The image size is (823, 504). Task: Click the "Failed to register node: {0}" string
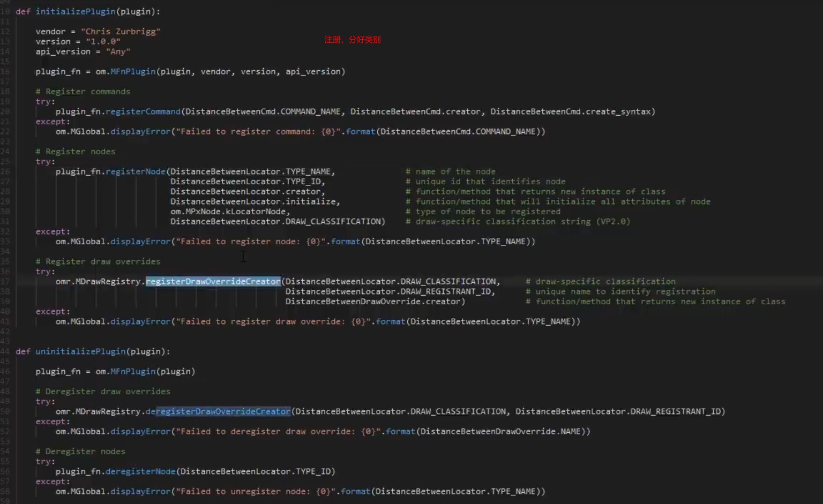pyautogui.click(x=251, y=242)
